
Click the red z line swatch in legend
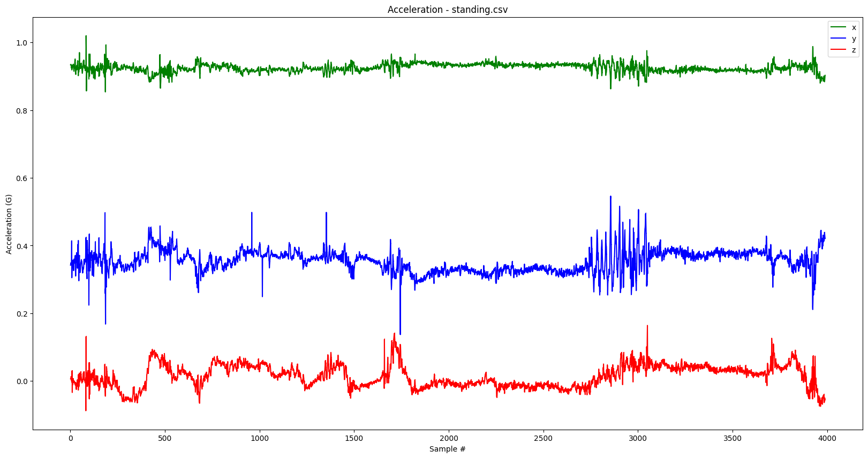tap(837, 50)
